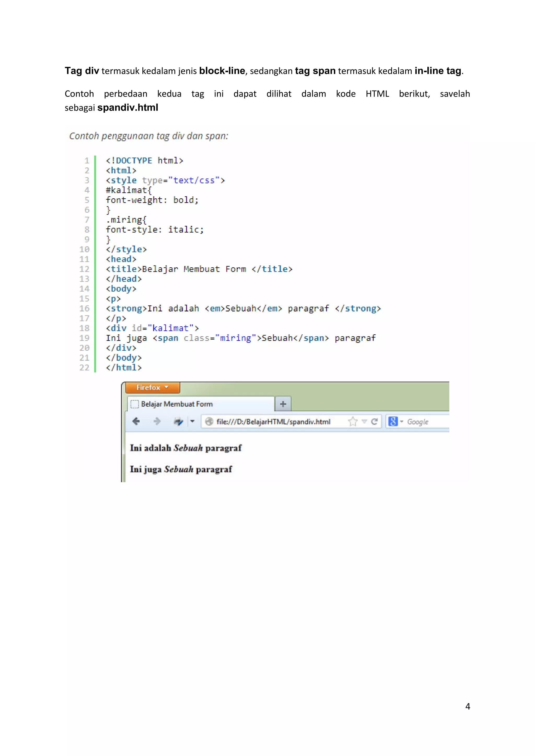535x756 pixels.
Task: Click the bold phrase 'block-line'
Action: [222, 71]
